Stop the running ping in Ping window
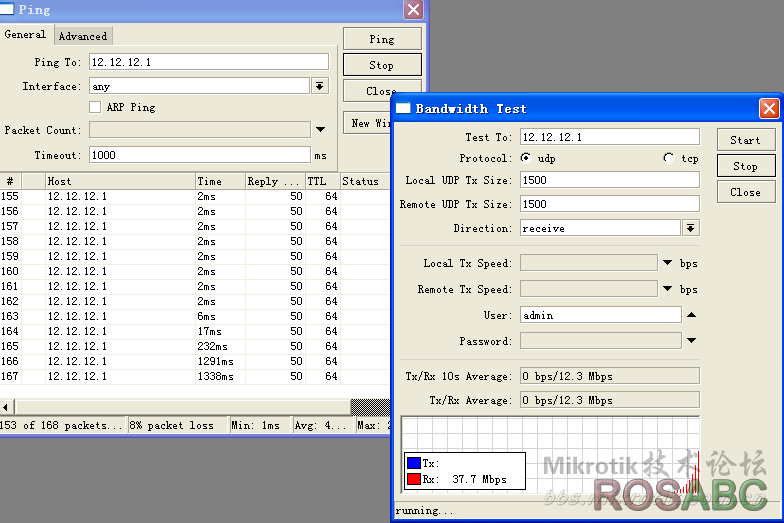The width and height of the screenshot is (784, 523). 382,65
